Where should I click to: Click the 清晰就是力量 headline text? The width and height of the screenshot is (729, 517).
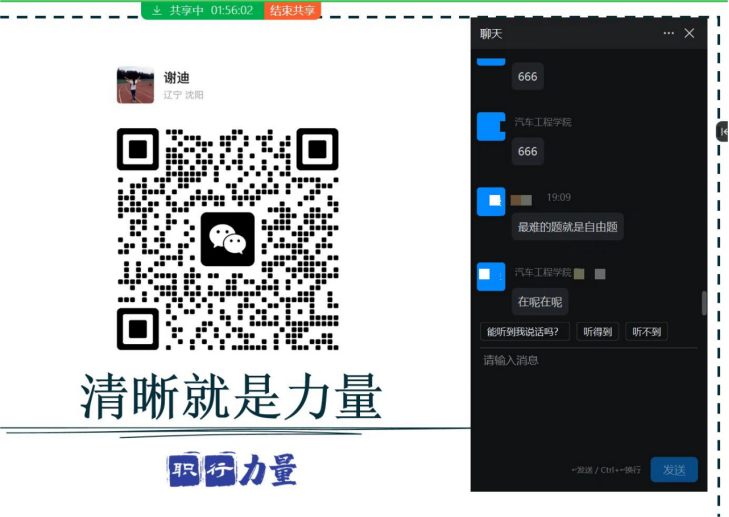point(231,396)
